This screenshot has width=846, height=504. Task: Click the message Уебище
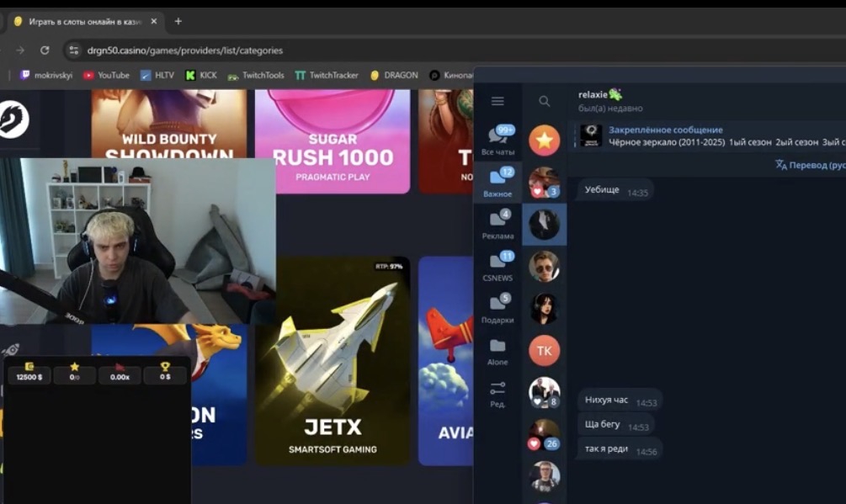(x=615, y=190)
